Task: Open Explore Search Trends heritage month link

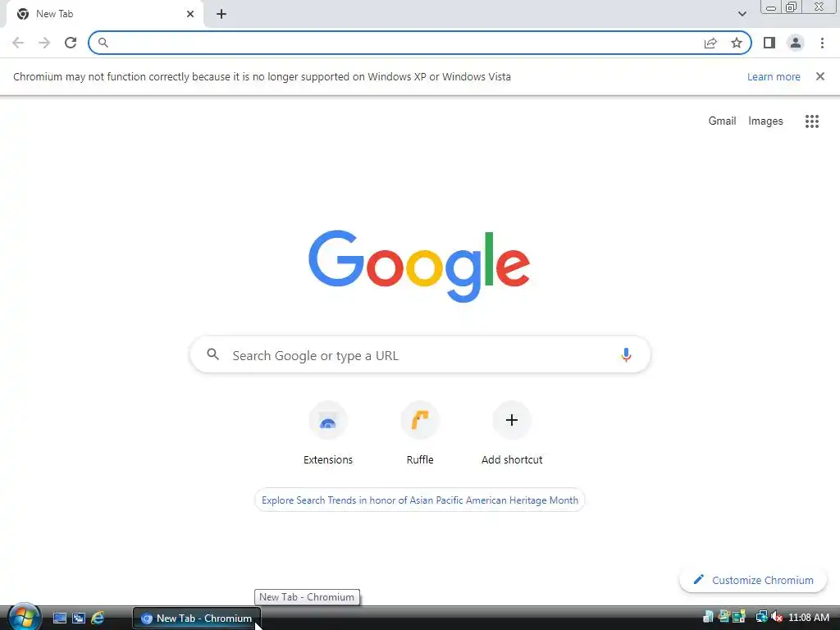Action: pyautogui.click(x=420, y=500)
